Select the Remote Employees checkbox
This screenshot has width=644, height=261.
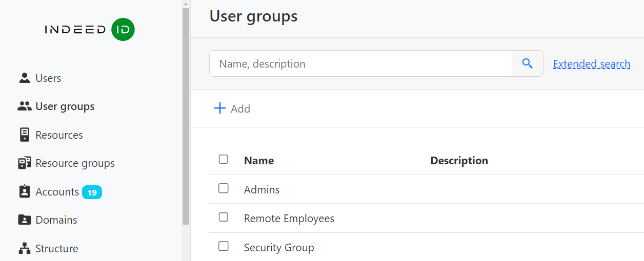(x=224, y=217)
